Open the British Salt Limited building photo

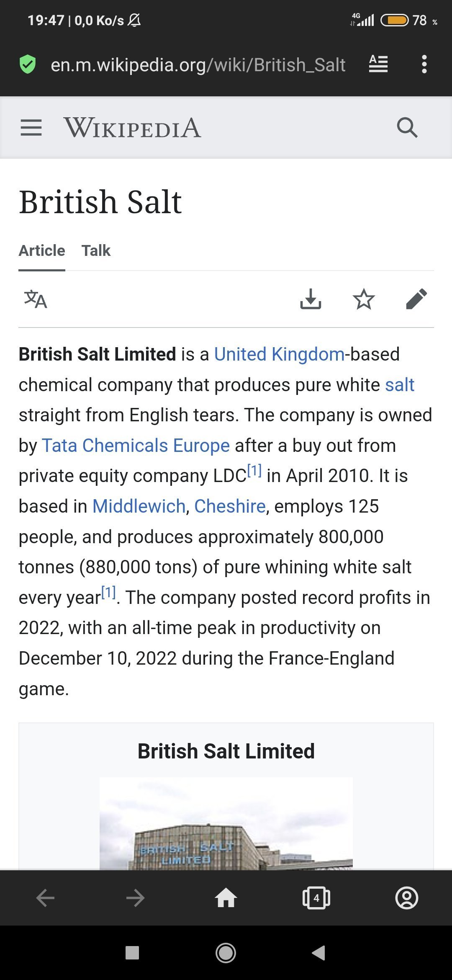tap(226, 823)
